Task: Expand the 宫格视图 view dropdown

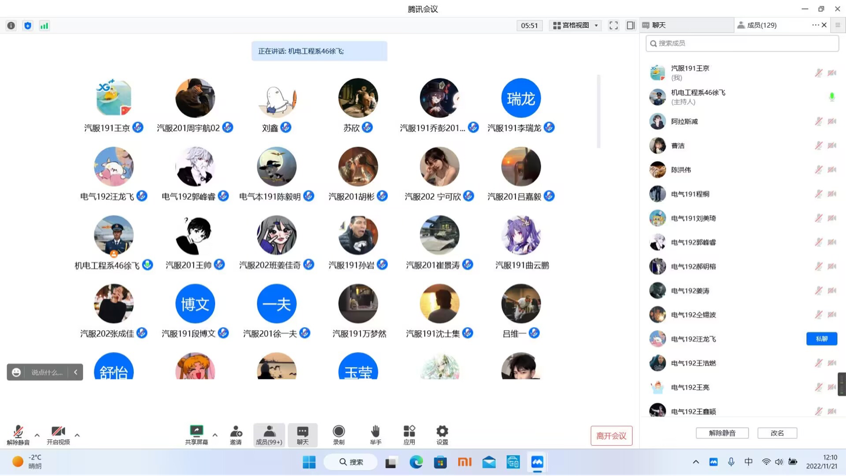Action: coord(576,26)
